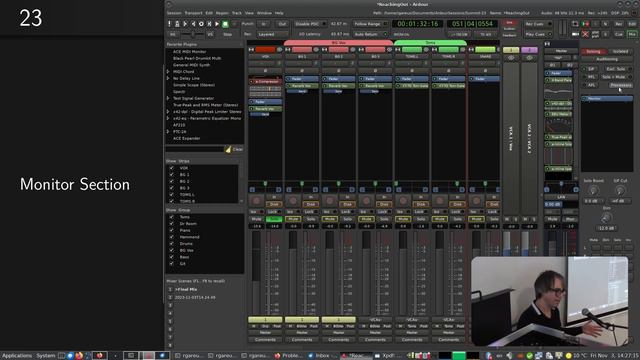Click the broom icon next to Clear
The height and width of the screenshot is (360, 640).
(x=228, y=149)
